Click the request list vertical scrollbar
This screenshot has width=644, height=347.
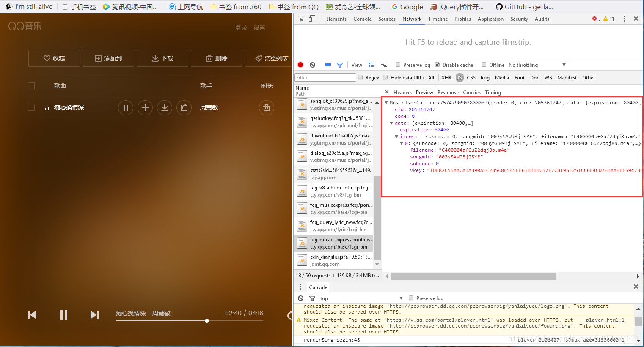(377, 218)
